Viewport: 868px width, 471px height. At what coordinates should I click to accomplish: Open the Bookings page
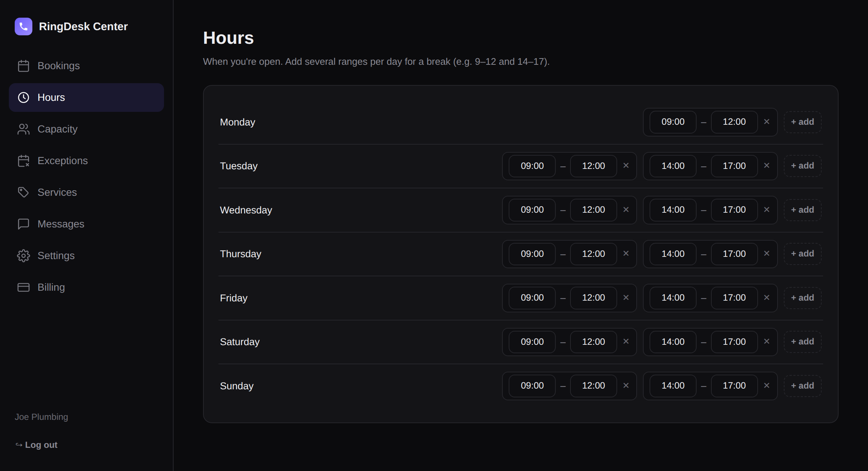(86, 66)
